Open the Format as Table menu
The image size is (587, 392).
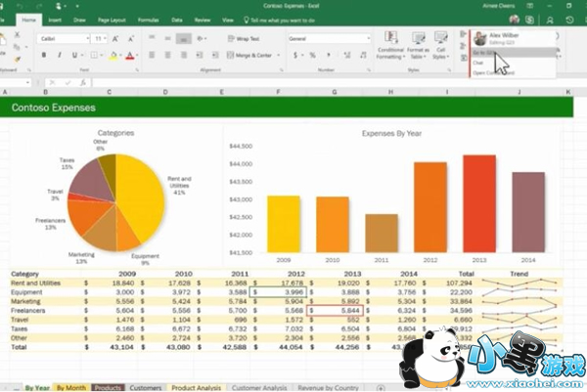coord(418,45)
